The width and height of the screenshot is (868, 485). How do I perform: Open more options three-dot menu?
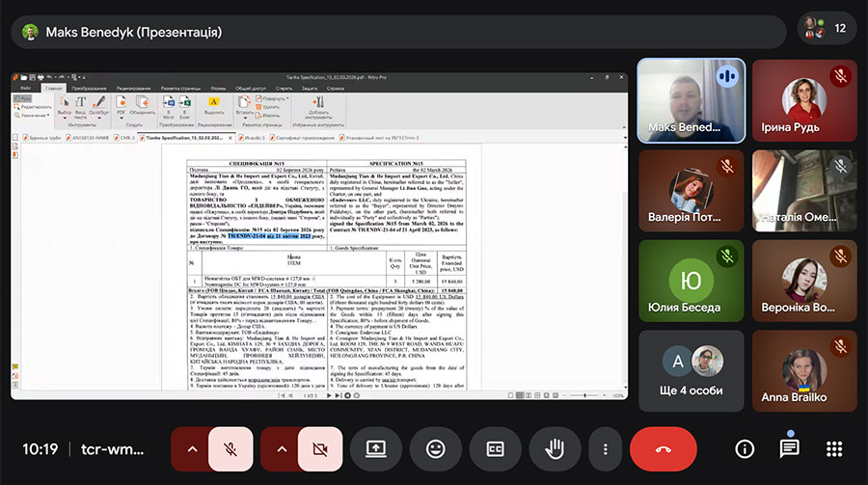pyautogui.click(x=605, y=449)
